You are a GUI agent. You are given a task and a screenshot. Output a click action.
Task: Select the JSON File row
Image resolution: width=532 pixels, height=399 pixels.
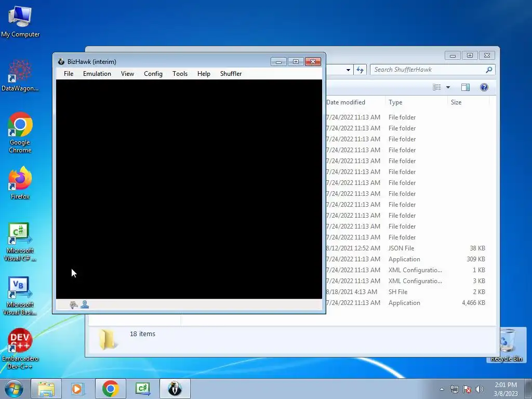pyautogui.click(x=406, y=248)
